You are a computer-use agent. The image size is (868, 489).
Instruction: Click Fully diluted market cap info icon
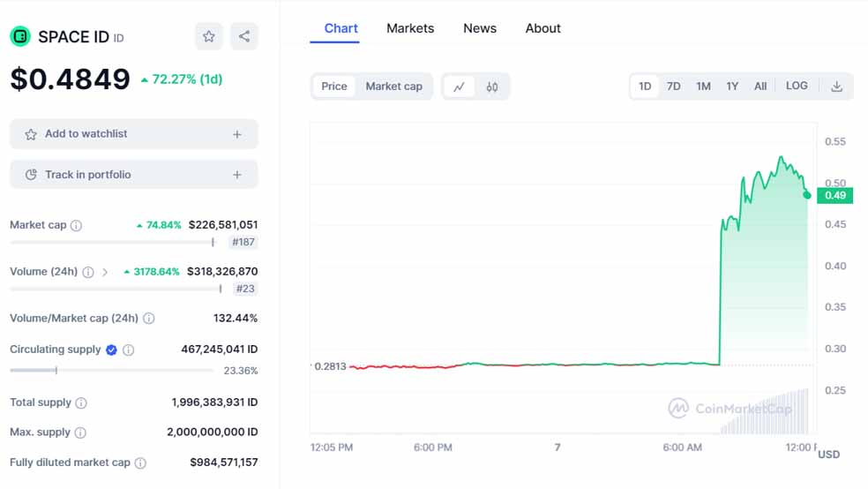coord(139,463)
